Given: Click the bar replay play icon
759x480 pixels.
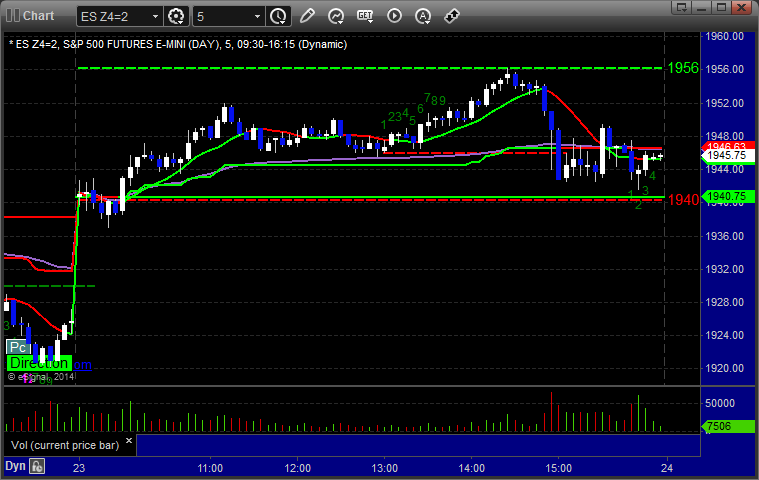Looking at the screenshot, I should pyautogui.click(x=394, y=16).
